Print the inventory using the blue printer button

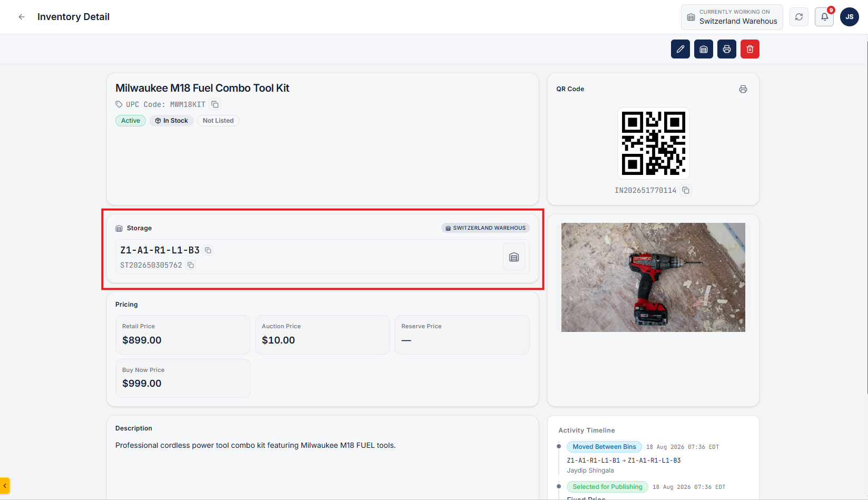pyautogui.click(x=727, y=49)
